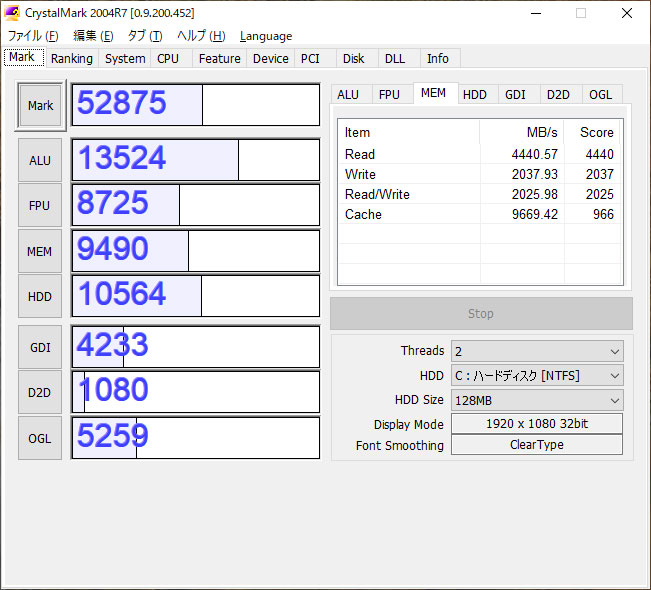Click the Font Smoothing ClearType field
Screen dimensions: 651x590
[x=537, y=445]
